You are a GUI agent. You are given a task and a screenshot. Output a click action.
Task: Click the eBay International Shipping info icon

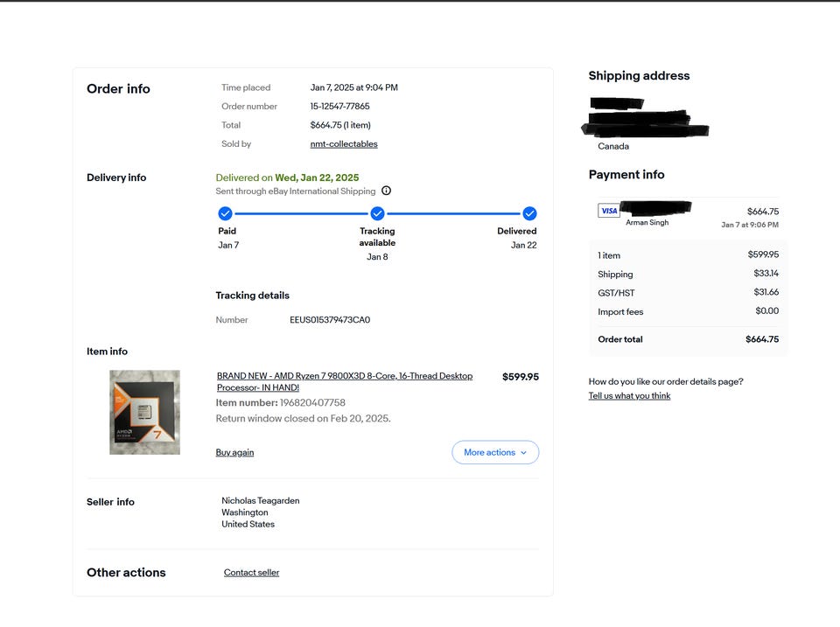click(x=386, y=191)
